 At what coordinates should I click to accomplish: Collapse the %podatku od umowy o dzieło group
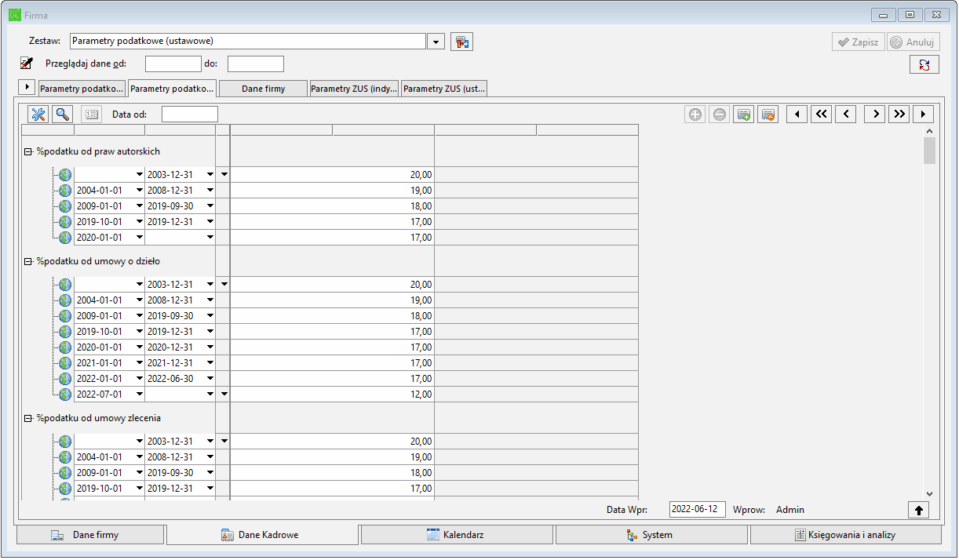coord(27,261)
